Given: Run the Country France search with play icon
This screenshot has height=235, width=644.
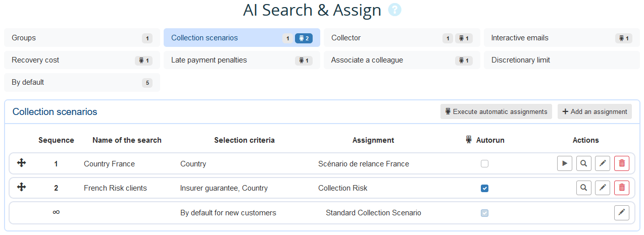Looking at the screenshot, I should coord(565,163).
